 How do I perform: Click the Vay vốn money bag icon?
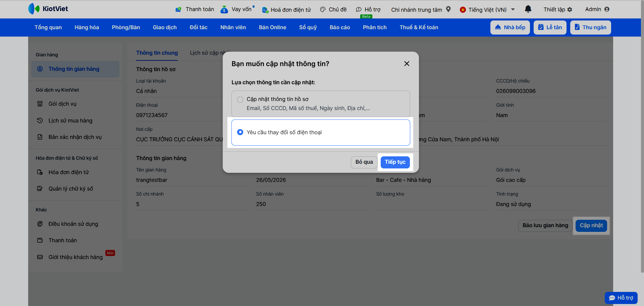(224, 10)
